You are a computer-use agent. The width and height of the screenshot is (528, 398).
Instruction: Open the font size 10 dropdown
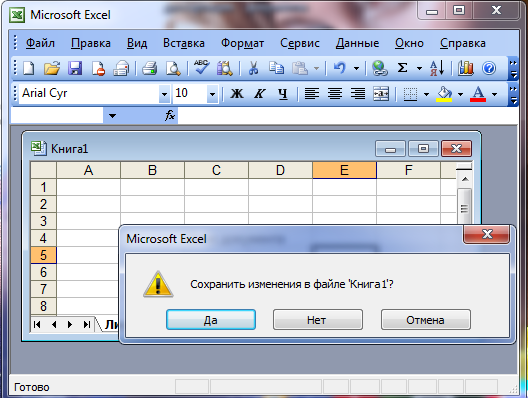click(x=212, y=94)
